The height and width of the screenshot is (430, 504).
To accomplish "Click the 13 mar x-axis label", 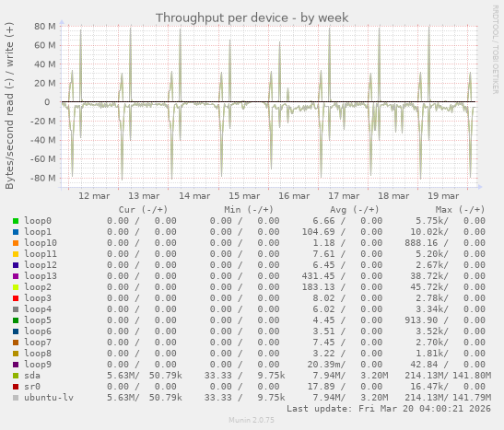I will pos(144,196).
